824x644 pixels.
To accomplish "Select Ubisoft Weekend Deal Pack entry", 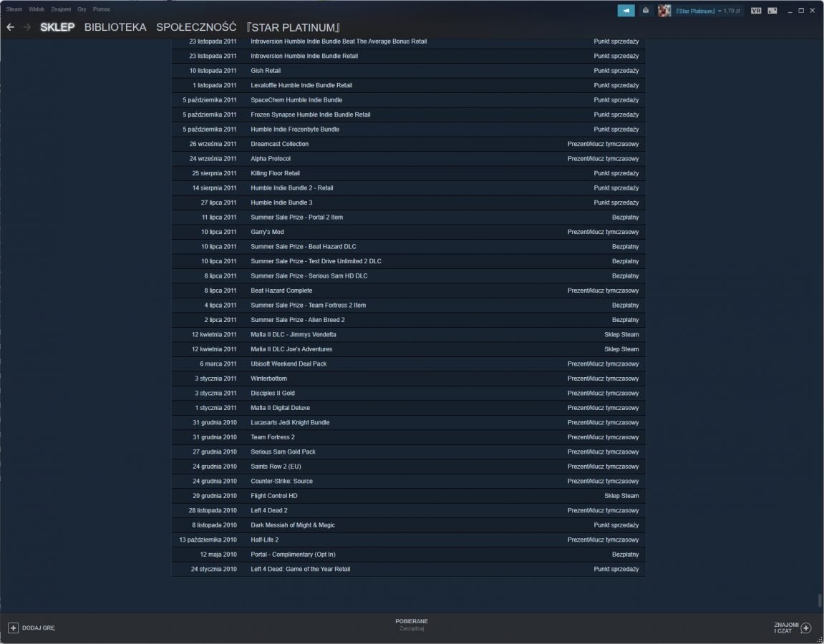I will point(289,364).
